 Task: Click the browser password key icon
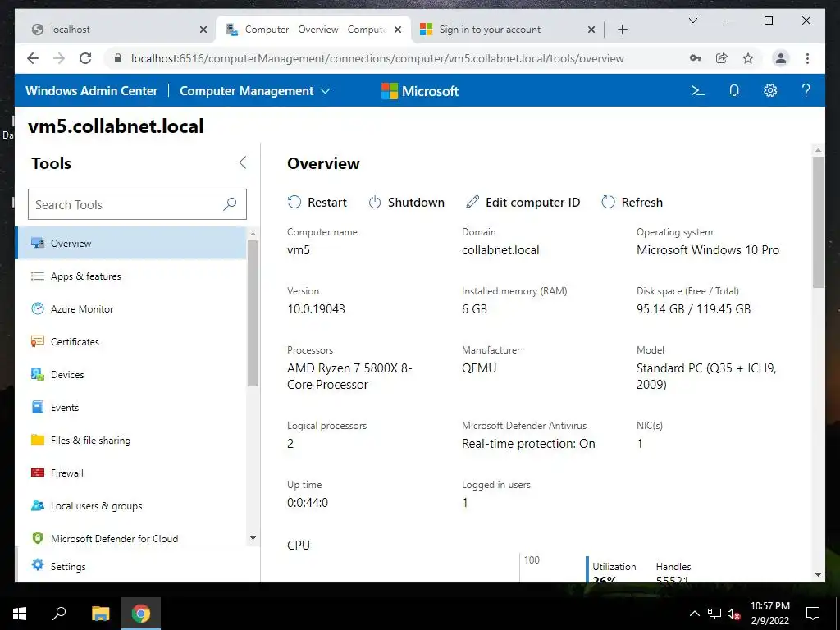696,58
